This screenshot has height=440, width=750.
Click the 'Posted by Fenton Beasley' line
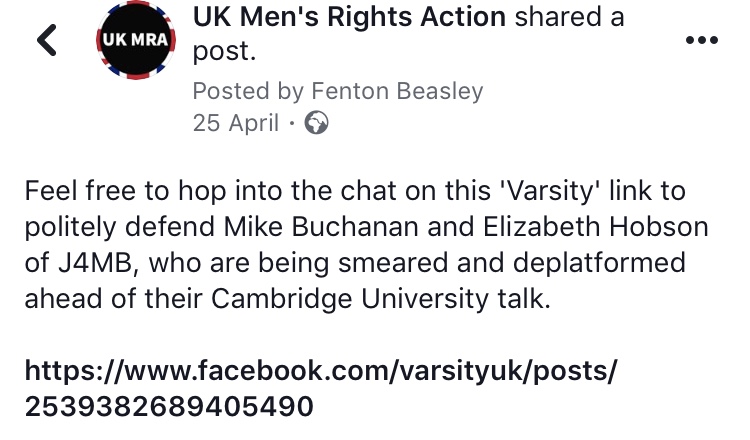[x=337, y=91]
